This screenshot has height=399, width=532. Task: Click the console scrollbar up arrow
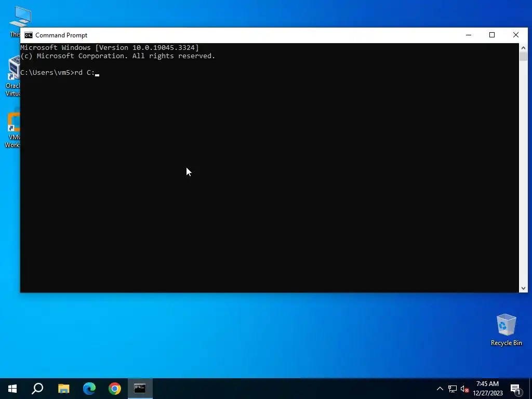click(523, 48)
